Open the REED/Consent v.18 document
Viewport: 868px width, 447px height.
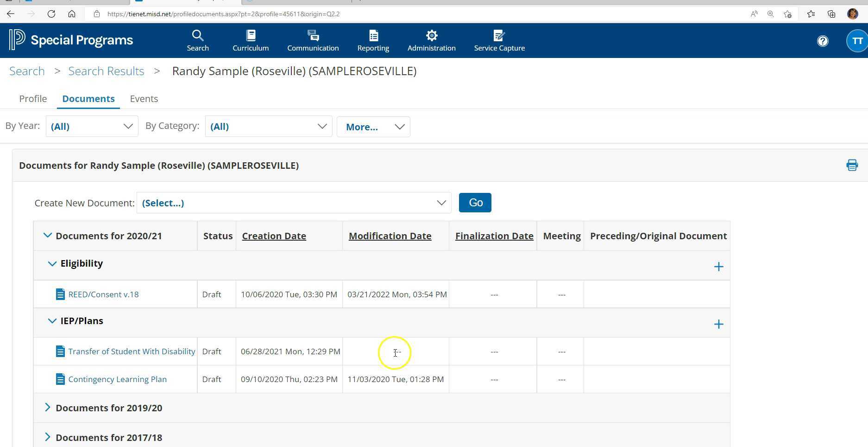point(103,294)
